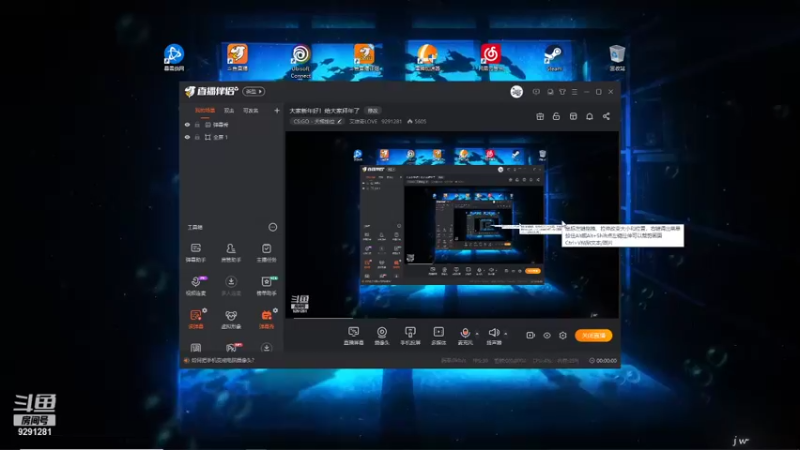Click the notification bell icon above preview

[x=589, y=116]
